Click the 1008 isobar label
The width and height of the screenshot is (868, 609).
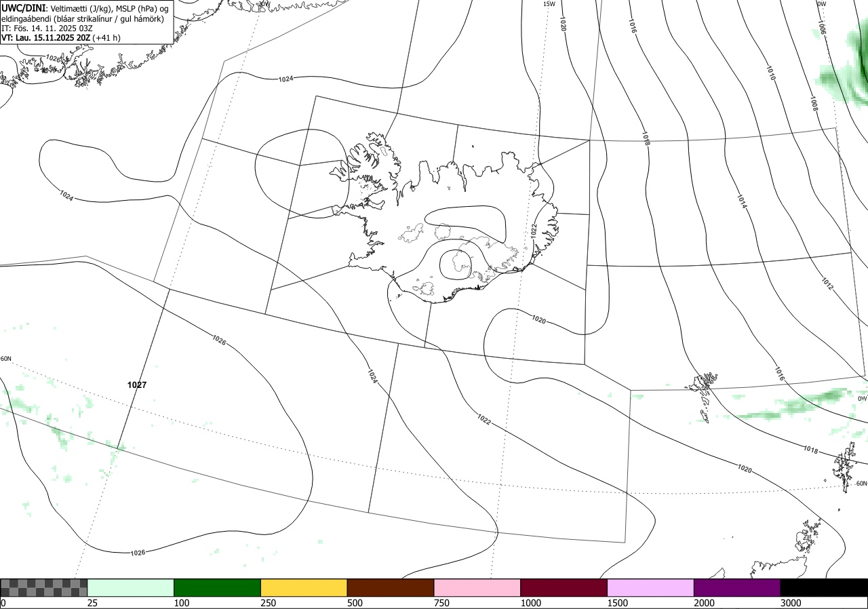[x=814, y=103]
